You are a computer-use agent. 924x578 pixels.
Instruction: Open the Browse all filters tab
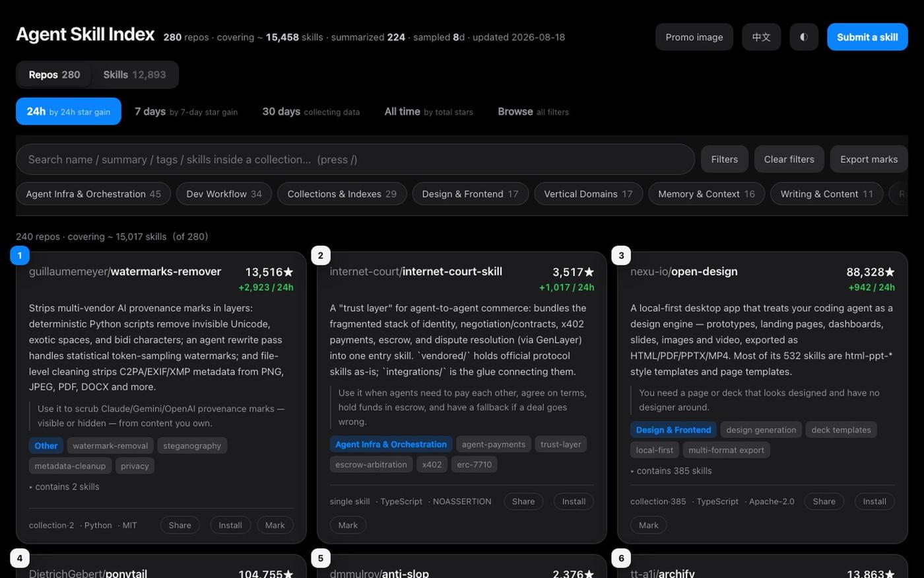tap(533, 112)
